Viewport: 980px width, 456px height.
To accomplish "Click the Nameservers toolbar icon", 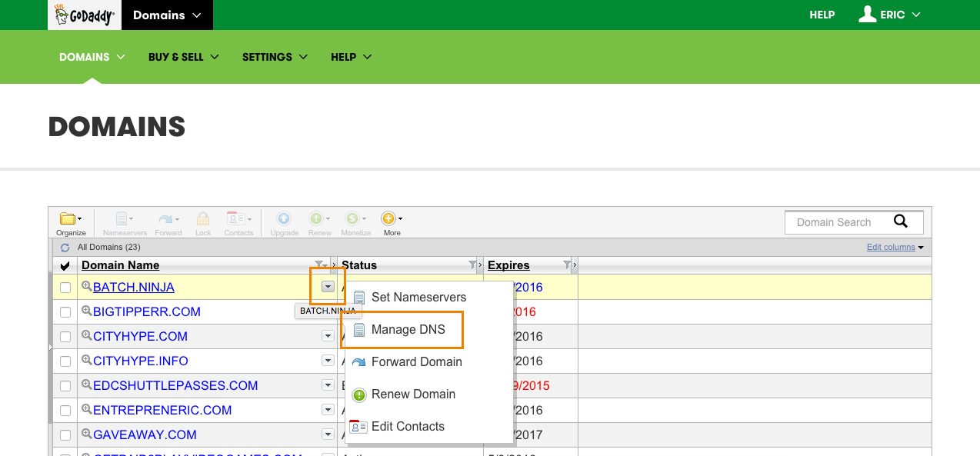I will [123, 219].
